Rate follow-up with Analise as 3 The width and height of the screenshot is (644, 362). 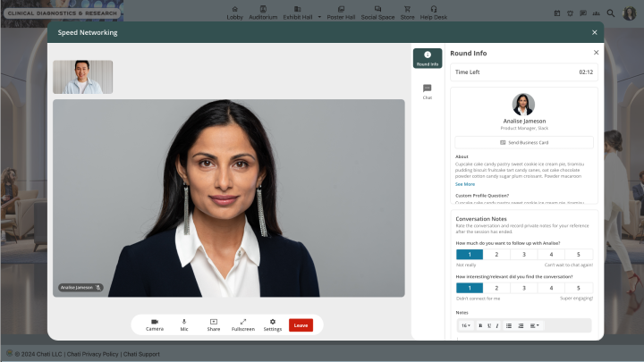click(524, 255)
